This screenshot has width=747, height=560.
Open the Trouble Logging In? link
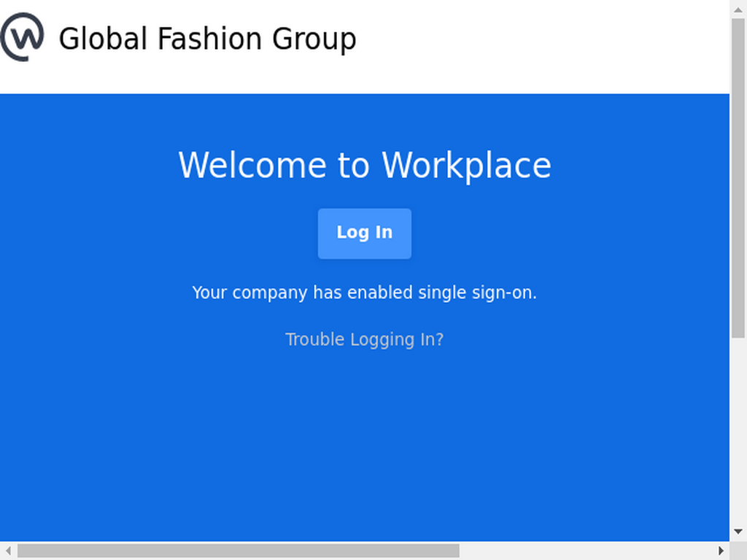coord(365,340)
